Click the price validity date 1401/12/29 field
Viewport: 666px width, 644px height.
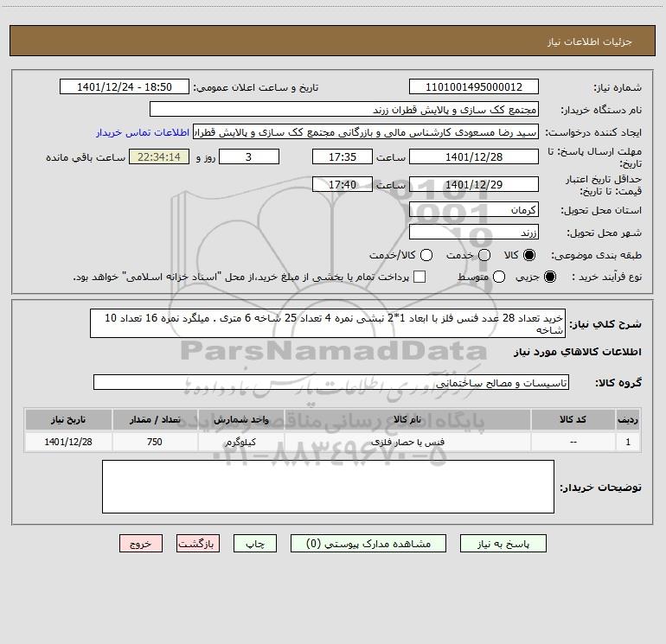click(x=474, y=184)
